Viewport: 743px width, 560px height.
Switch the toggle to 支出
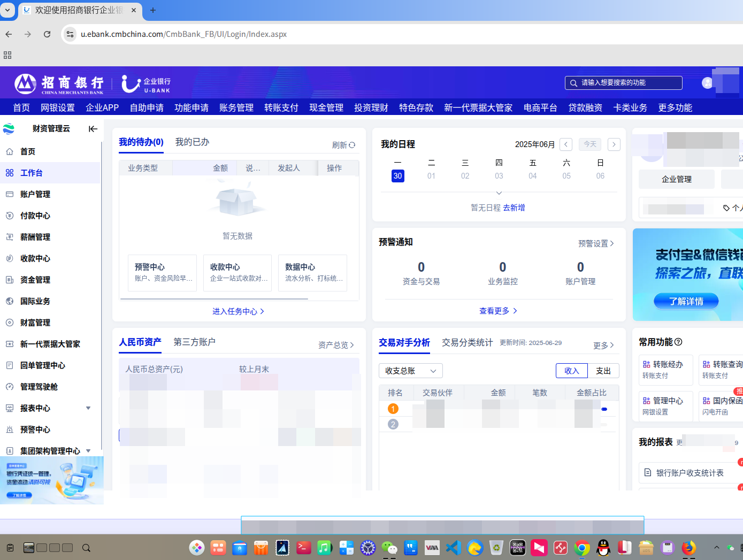click(603, 371)
